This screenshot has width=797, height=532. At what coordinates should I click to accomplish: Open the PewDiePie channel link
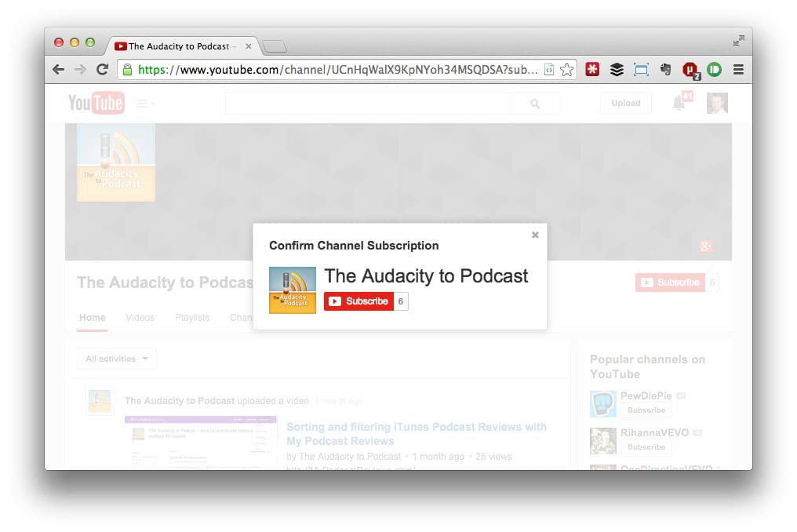(646, 395)
